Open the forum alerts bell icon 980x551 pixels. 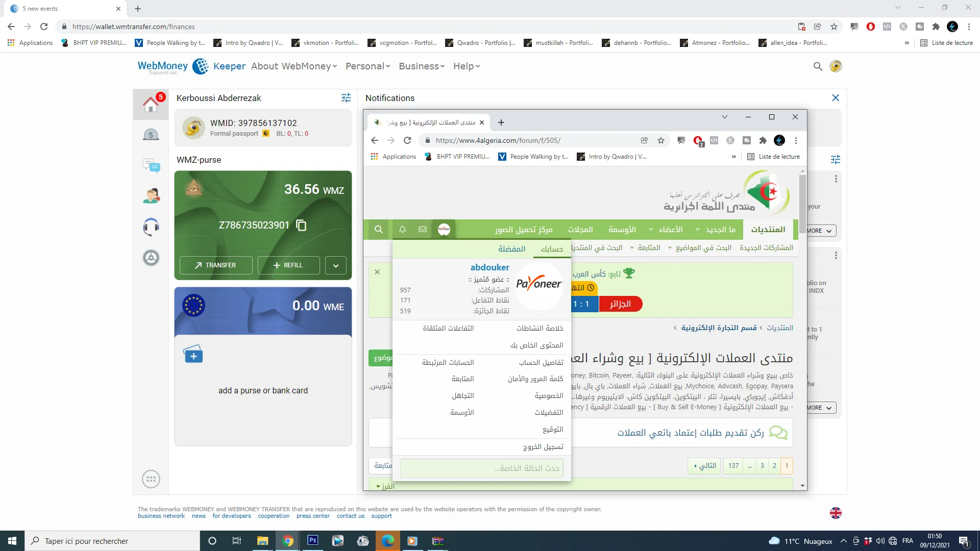point(402,230)
